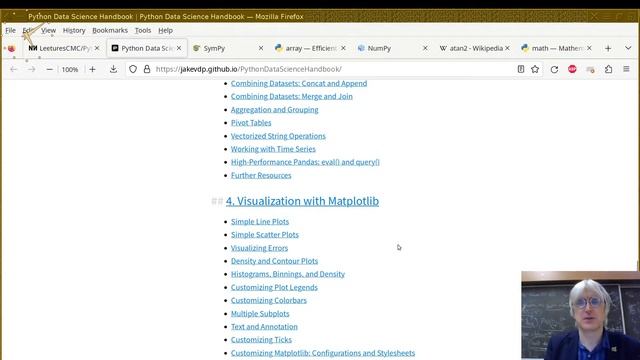Close the atan2 - Wikipedia tab
This screenshot has width=640, height=360.
click(507, 48)
